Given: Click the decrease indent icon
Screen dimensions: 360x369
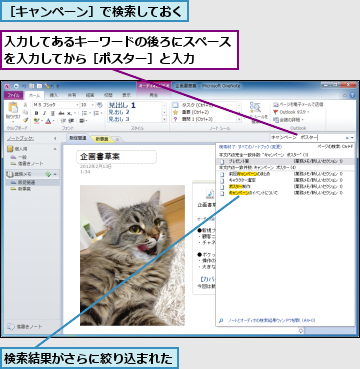Looking at the screenshot, I should [x=63, y=121].
